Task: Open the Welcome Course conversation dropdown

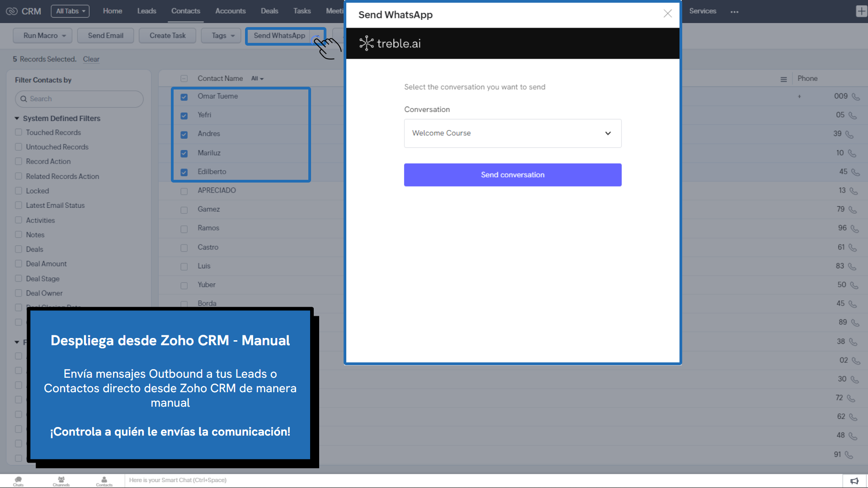Action: tap(512, 133)
